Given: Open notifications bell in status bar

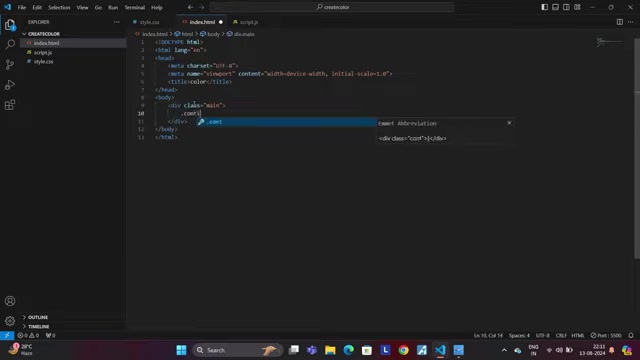Looking at the screenshot, I should [631, 335].
